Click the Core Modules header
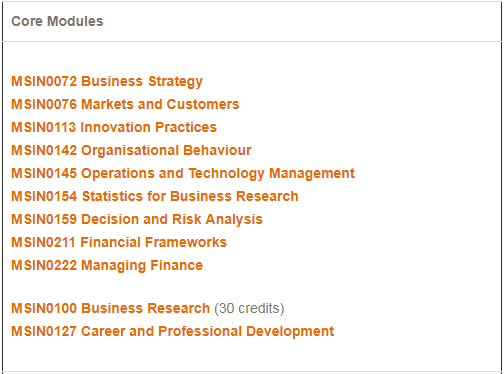 click(57, 21)
